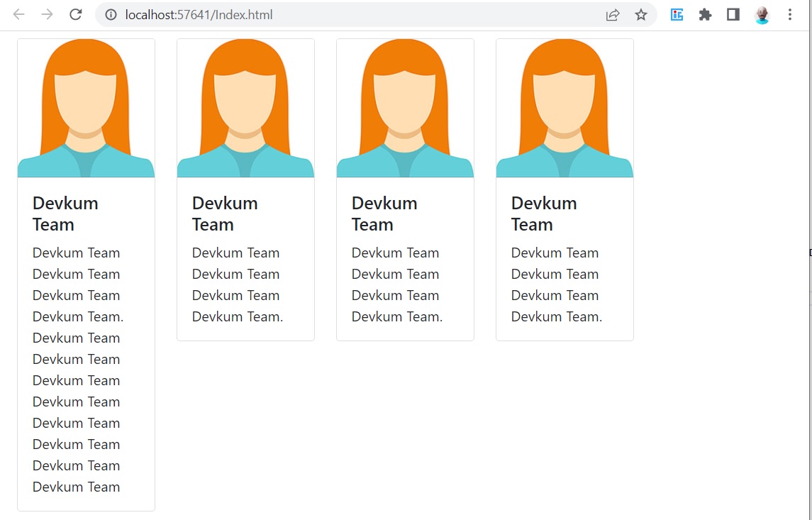Share this page using the share icon
The image size is (812, 520).
tap(613, 14)
